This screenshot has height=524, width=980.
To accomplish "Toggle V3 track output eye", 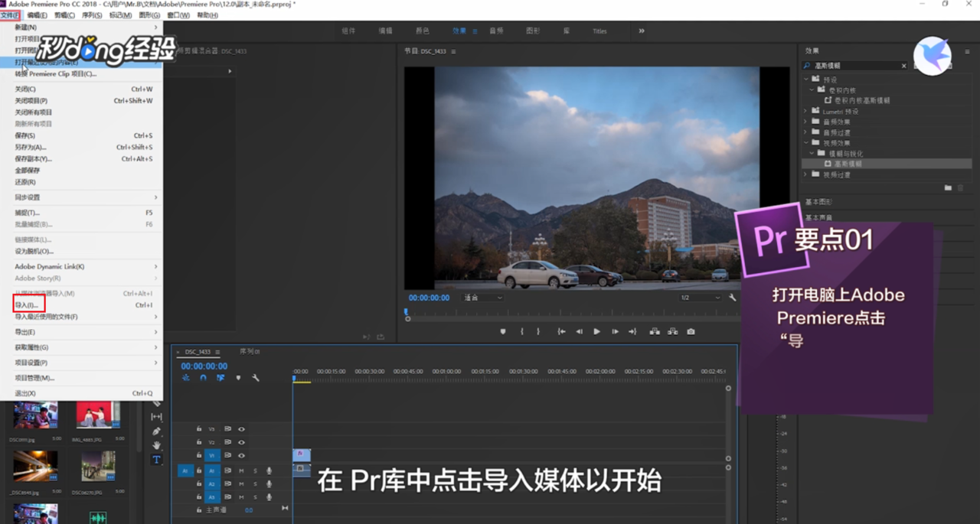I will (x=241, y=429).
